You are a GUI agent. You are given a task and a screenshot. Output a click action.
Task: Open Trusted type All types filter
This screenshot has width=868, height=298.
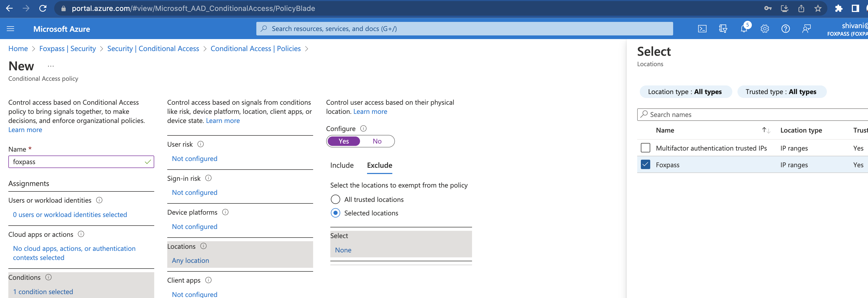[x=781, y=92]
